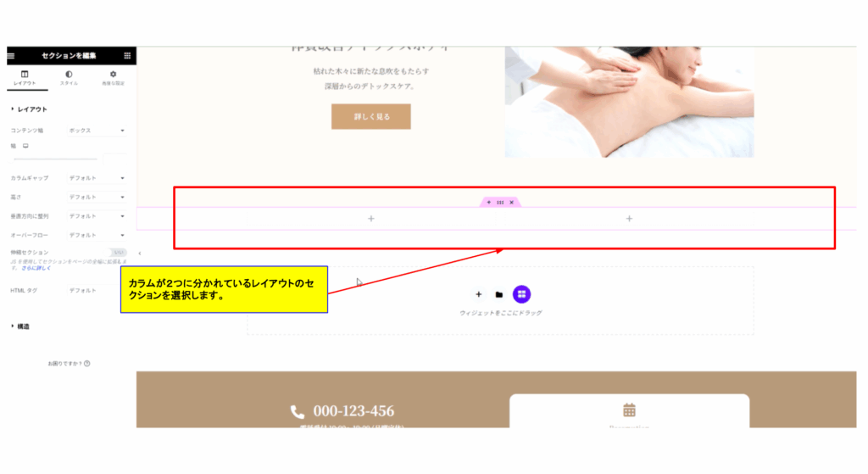Click the folder template library icon
This screenshot has width=868, height=474.
click(499, 294)
